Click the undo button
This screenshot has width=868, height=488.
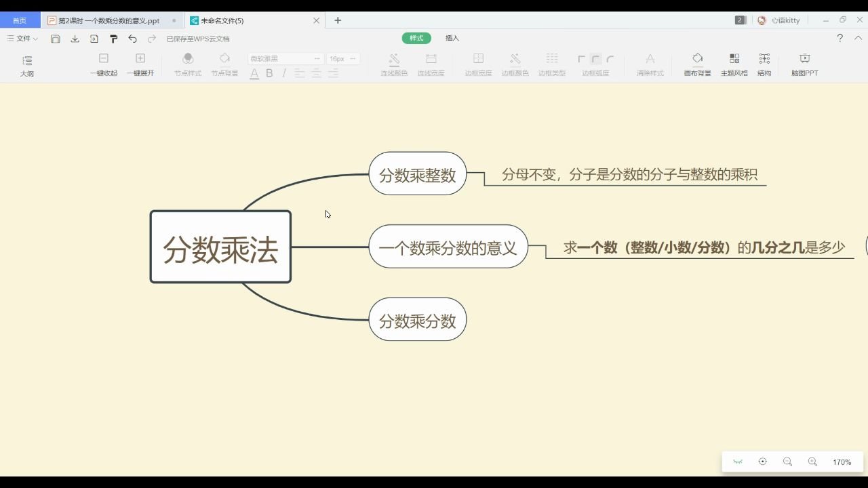132,39
